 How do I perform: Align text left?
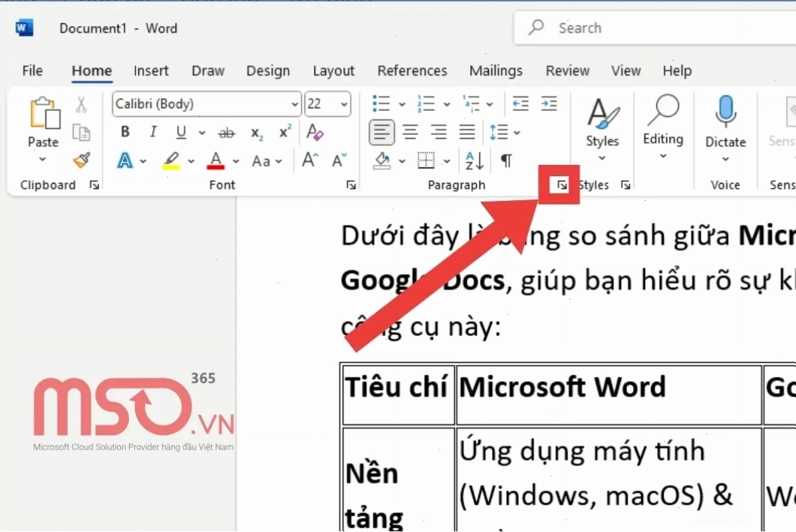tap(381, 132)
